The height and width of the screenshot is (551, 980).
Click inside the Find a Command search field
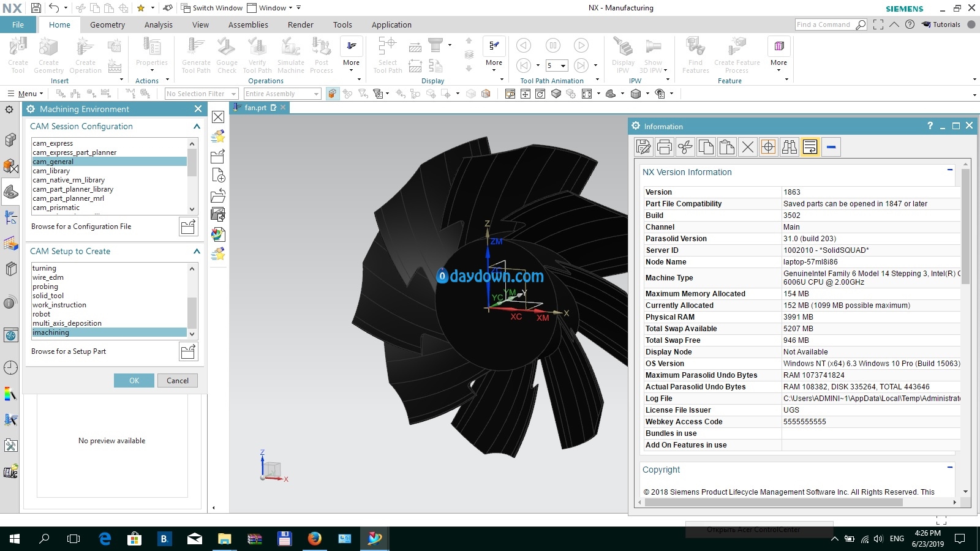coord(824,24)
